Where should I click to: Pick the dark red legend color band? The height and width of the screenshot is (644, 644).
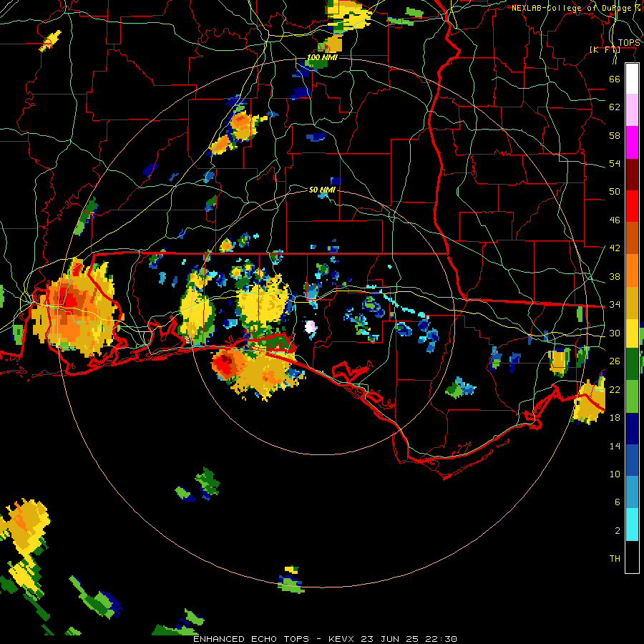coord(632,174)
